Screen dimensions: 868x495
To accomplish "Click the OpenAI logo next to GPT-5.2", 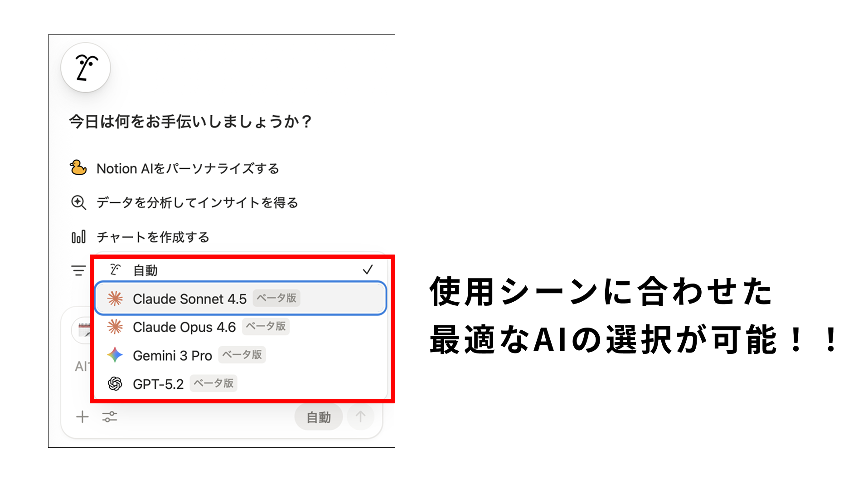I will 115,384.
